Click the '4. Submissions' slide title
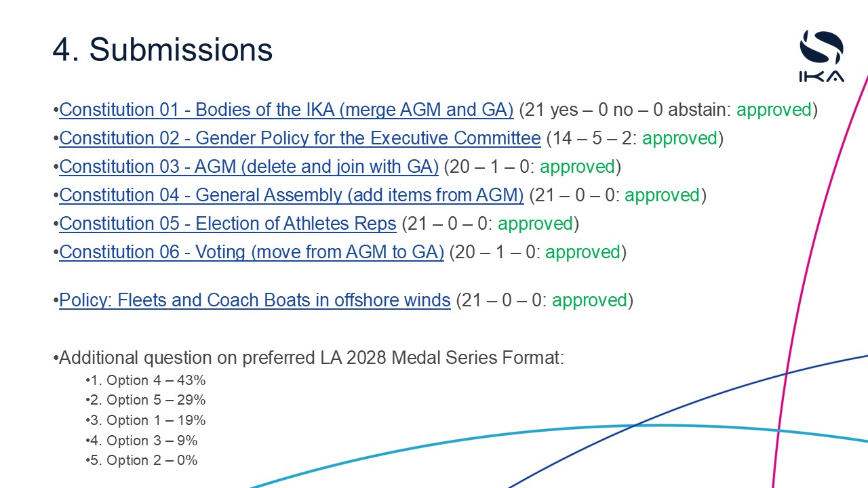This screenshot has width=868, height=488. tap(163, 49)
